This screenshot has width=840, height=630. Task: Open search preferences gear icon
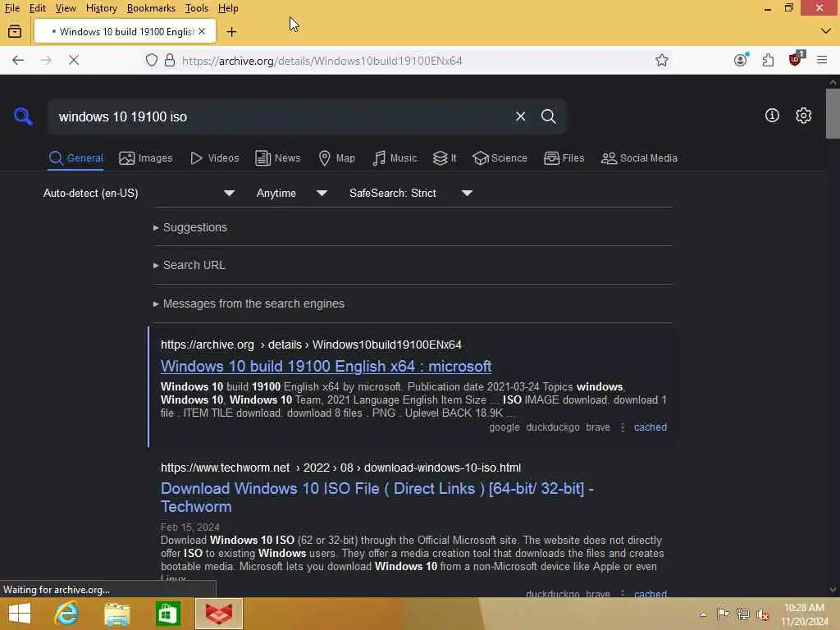click(803, 115)
